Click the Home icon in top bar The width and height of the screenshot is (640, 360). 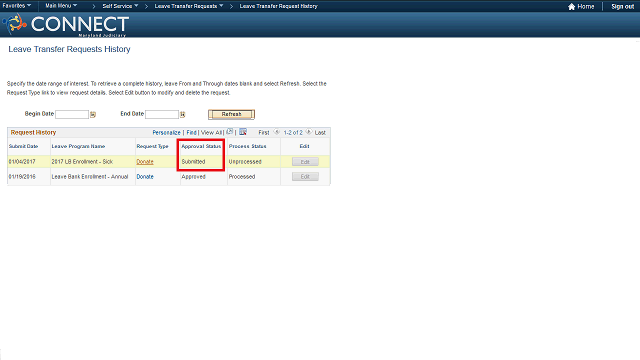tap(571, 7)
